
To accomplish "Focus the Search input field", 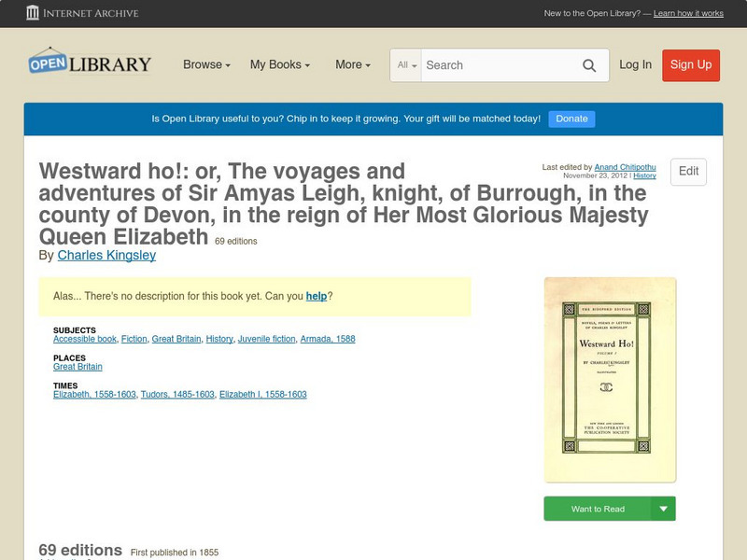I will click(x=500, y=65).
